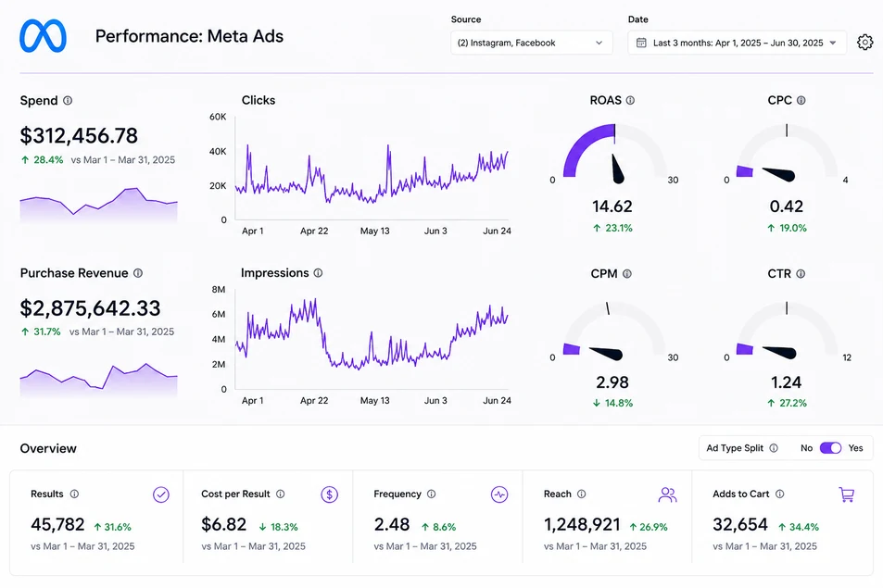Click the Reach people icon
Viewport: 883px width, 588px height.
pyautogui.click(x=667, y=494)
